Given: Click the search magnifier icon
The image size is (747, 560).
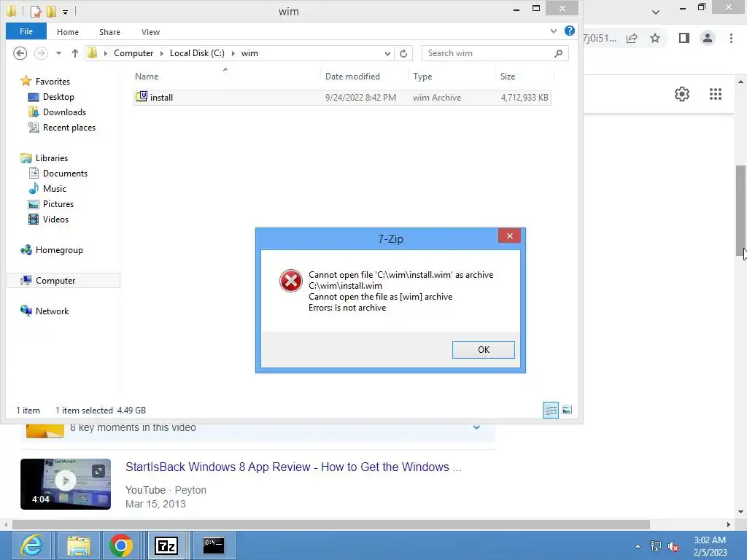Looking at the screenshot, I should [558, 53].
